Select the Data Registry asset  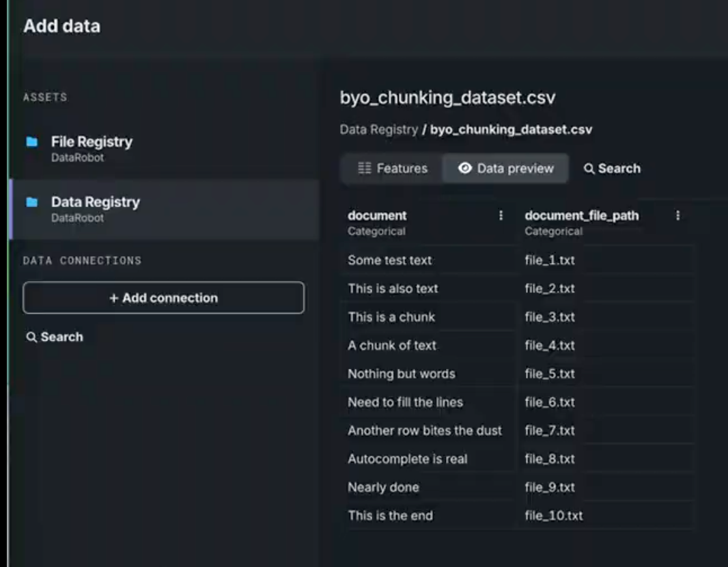(95, 202)
